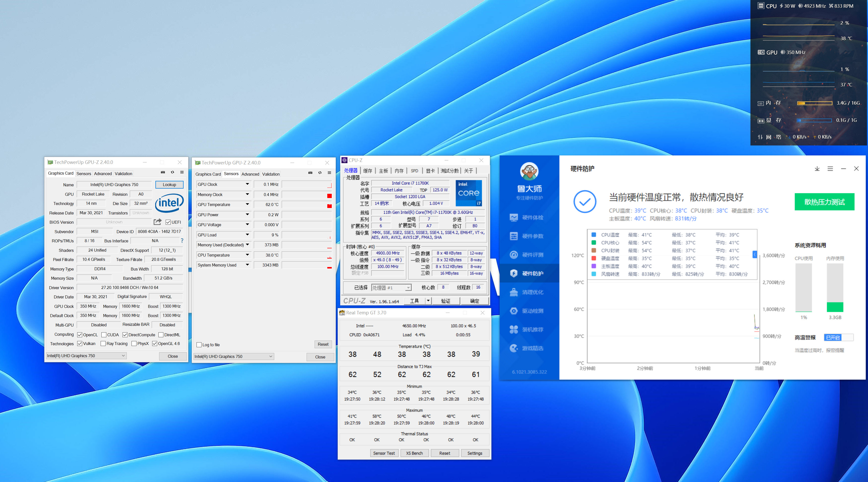Viewport: 868px width, 482px height.
Task: Open the GPU-Z hamburger menu icon
Action: pyautogui.click(x=182, y=172)
